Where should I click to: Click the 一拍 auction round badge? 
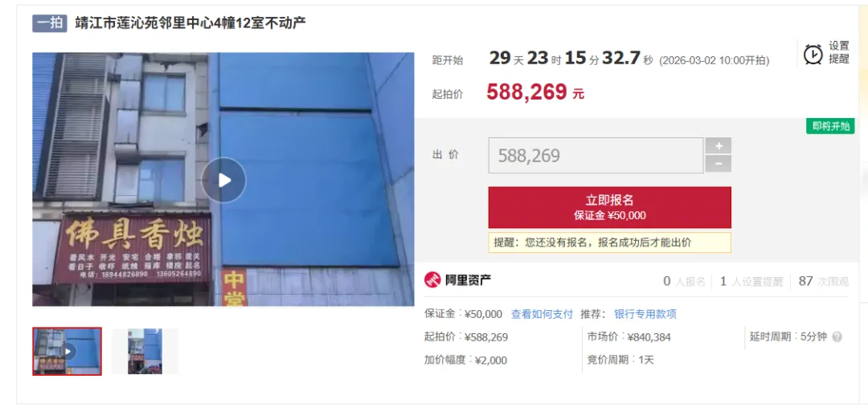49,23
